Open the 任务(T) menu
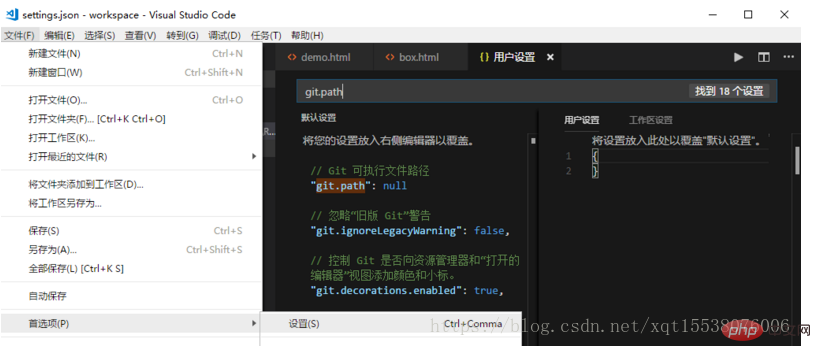821x363 pixels. (x=266, y=35)
